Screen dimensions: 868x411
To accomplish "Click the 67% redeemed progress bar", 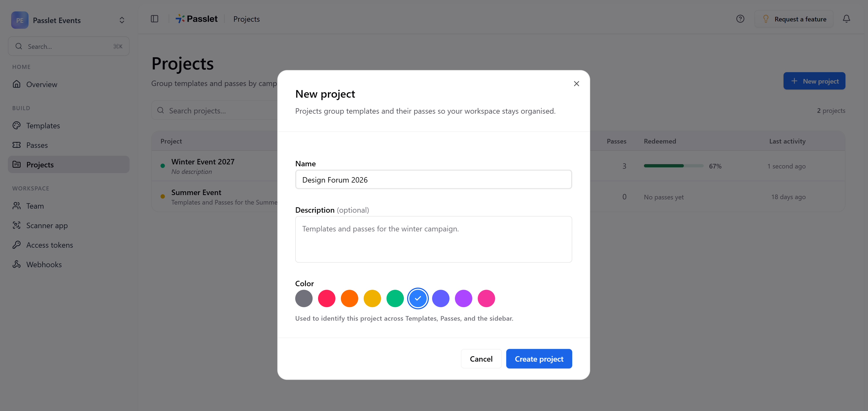I will tap(673, 165).
